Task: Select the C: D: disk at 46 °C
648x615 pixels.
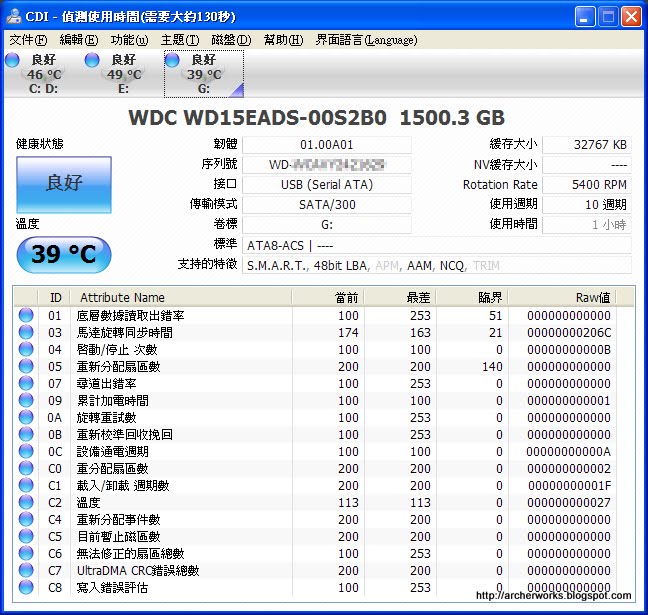Action: [43, 74]
